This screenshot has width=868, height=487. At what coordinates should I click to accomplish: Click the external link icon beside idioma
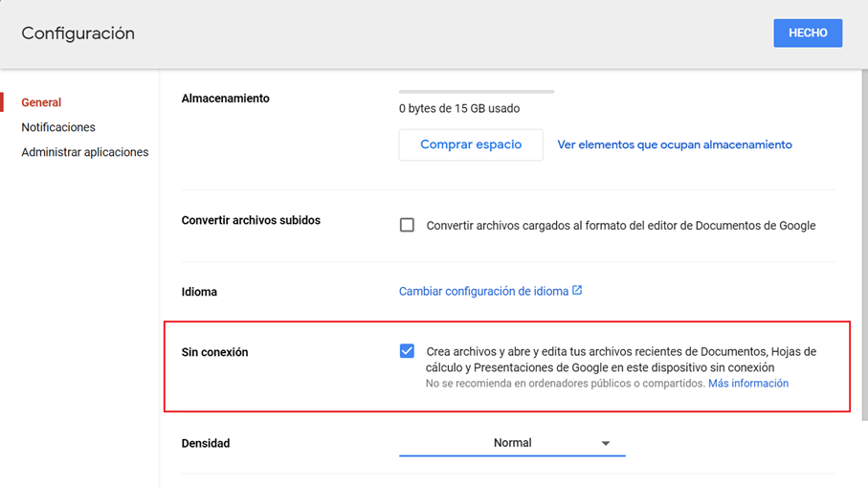click(577, 291)
